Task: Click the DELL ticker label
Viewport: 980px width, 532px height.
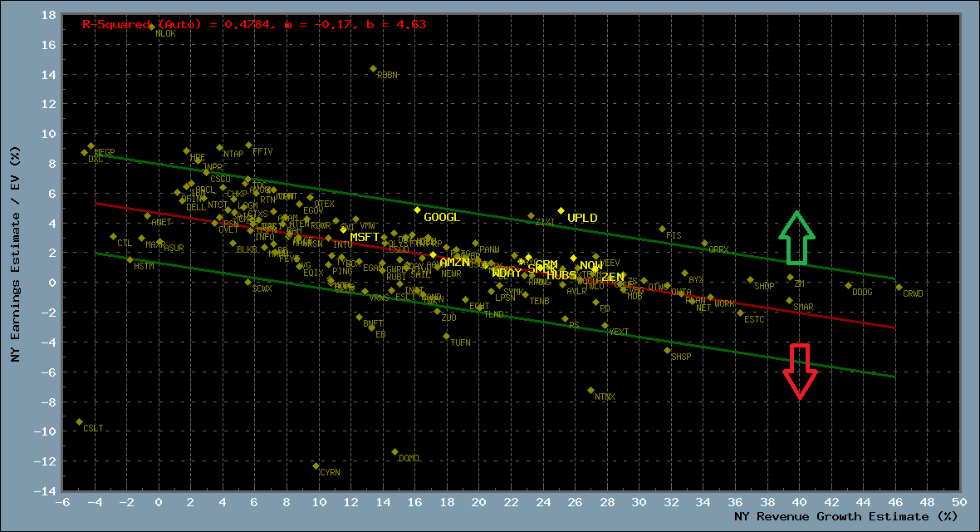Action: pos(196,207)
